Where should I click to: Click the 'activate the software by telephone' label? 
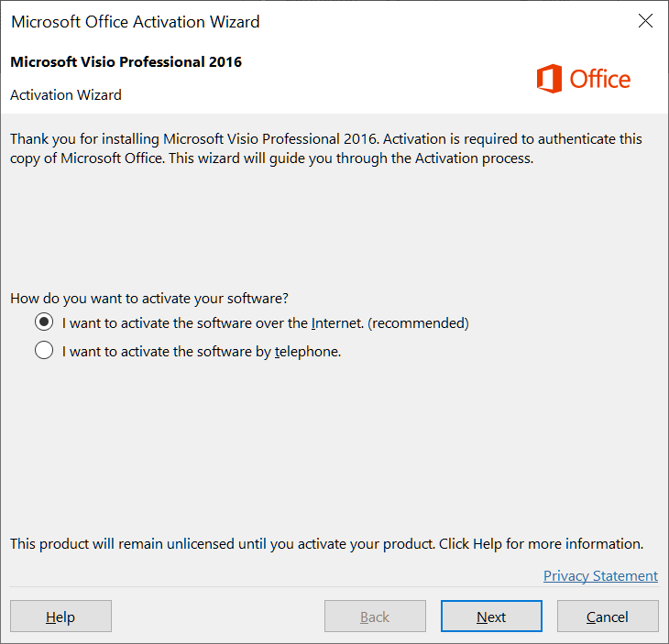pos(202,352)
